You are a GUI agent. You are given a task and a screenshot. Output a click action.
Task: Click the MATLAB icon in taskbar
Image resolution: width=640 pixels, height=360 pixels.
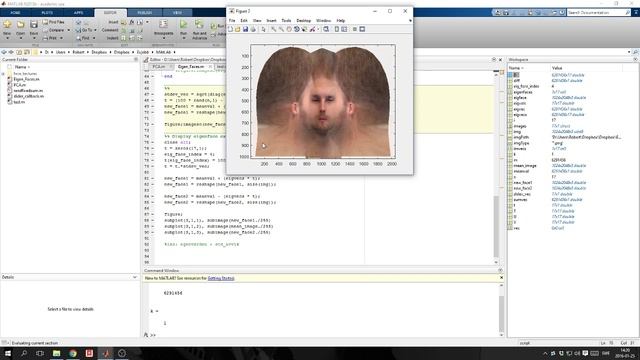(106, 353)
